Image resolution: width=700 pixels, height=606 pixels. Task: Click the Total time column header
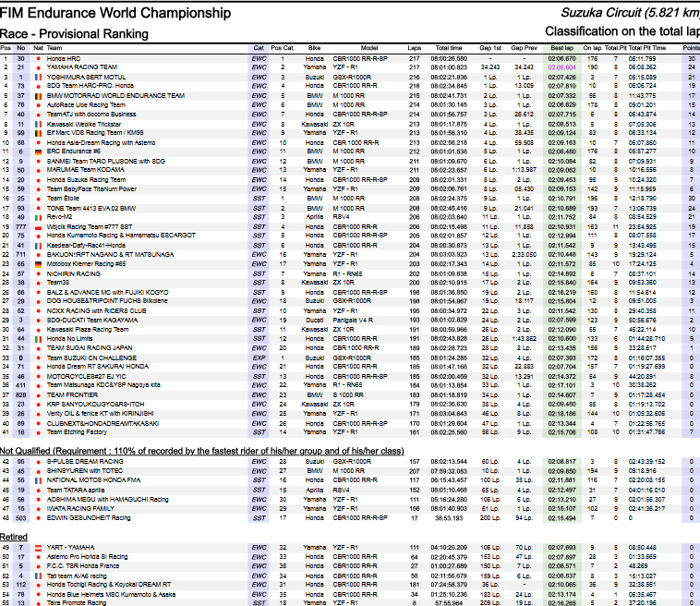[449, 48]
